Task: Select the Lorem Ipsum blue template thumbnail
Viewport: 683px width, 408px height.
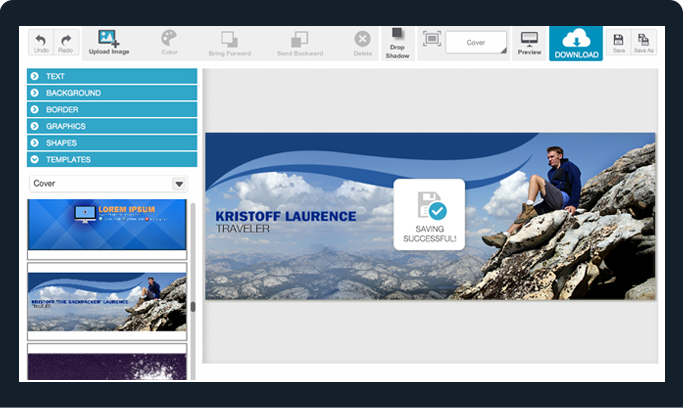Action: pos(107,225)
